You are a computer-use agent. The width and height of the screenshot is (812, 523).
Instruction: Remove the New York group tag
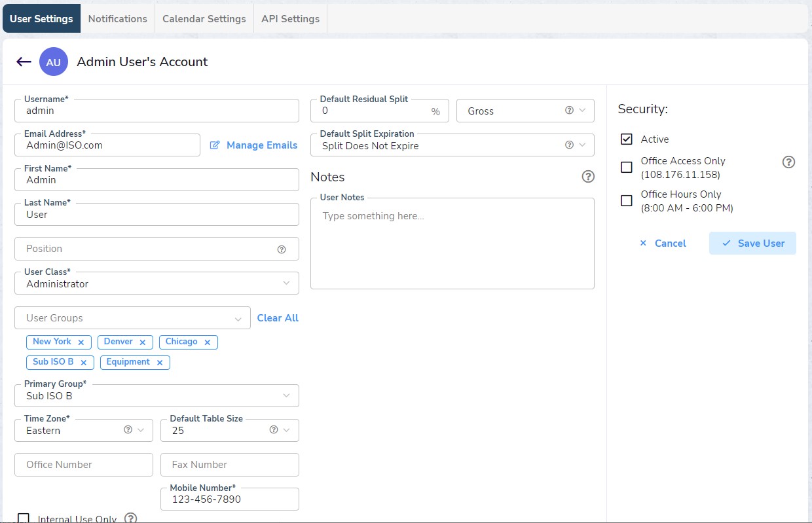coord(81,342)
